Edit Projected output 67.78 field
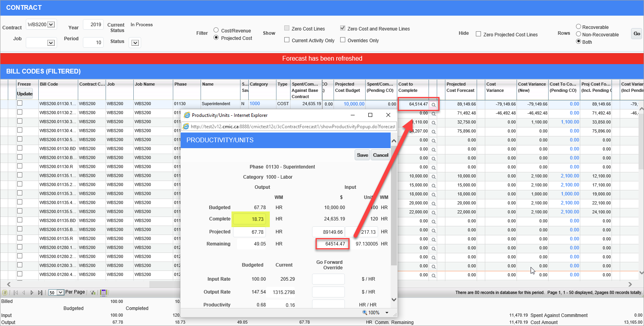The height and width of the screenshot is (326, 644). 250,232
